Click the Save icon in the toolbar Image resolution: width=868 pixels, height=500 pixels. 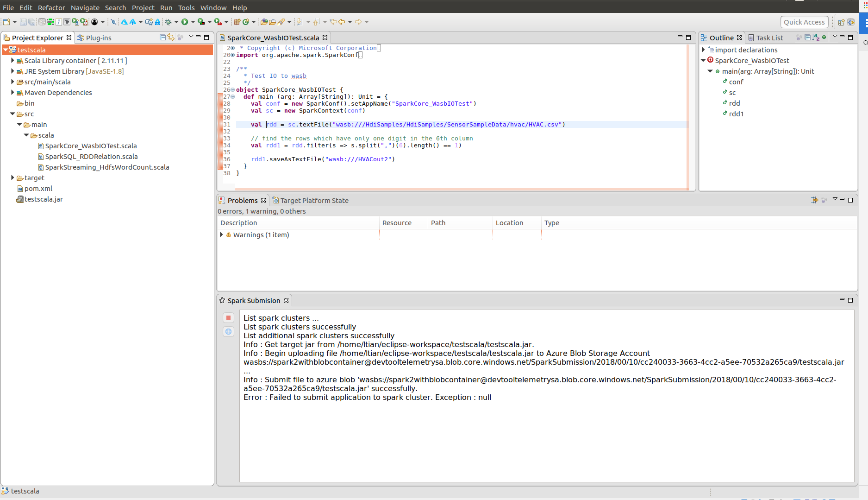coord(24,22)
